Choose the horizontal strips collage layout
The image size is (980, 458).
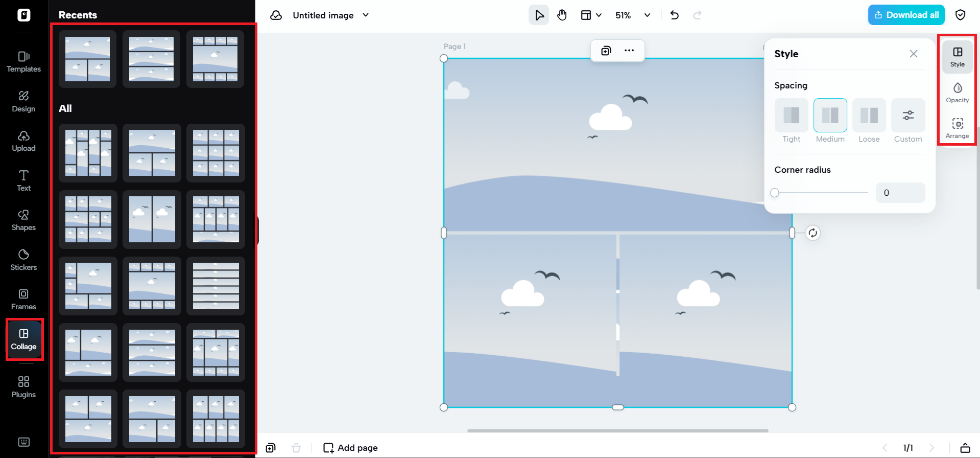tap(216, 286)
